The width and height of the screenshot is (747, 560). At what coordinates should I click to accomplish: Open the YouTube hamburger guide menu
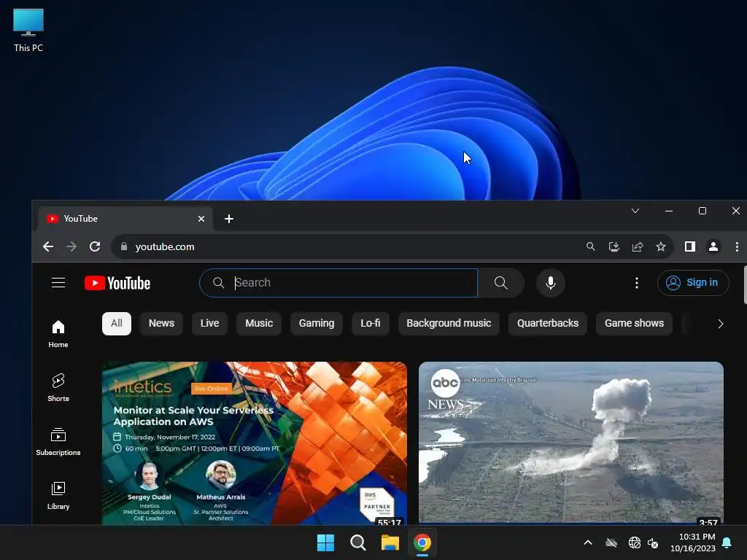58,283
